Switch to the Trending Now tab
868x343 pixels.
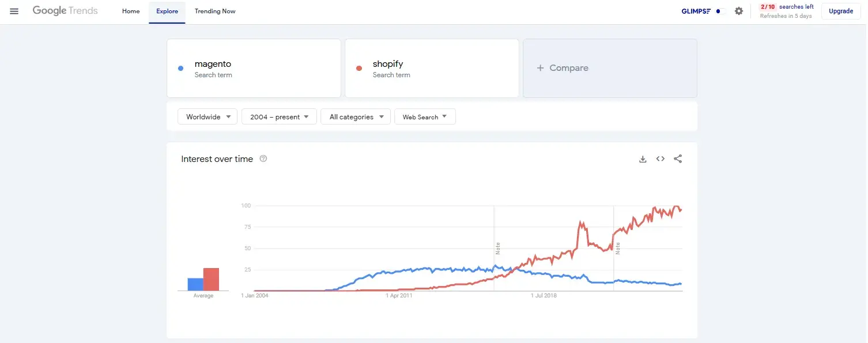pyautogui.click(x=215, y=11)
